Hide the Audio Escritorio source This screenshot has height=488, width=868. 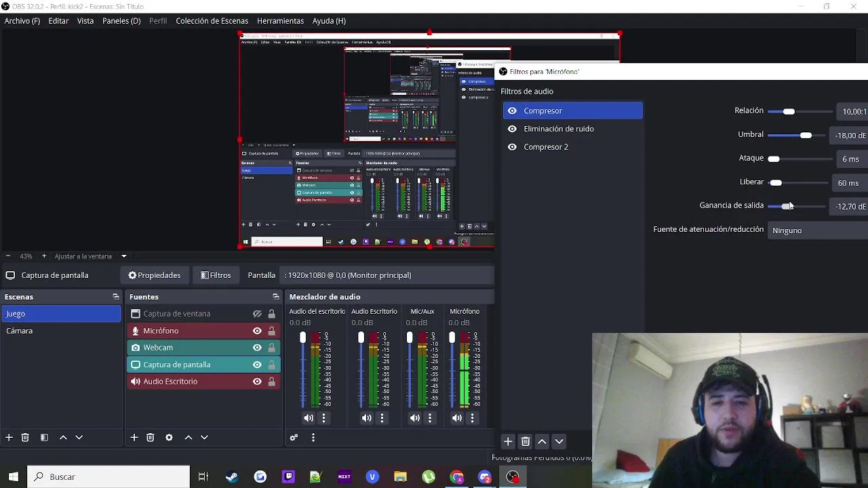pyautogui.click(x=257, y=382)
